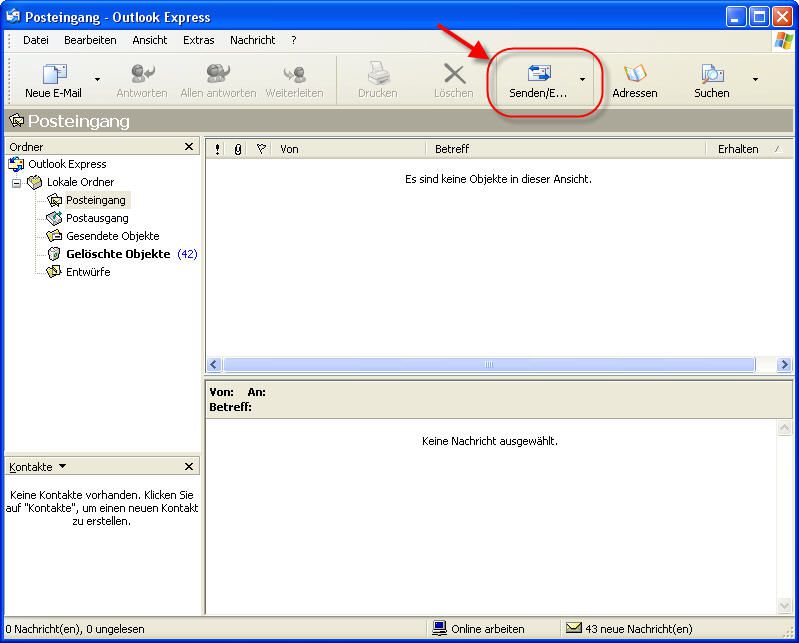The width and height of the screenshot is (799, 643).
Task: Click the Antworten toolbar button
Action: click(142, 81)
